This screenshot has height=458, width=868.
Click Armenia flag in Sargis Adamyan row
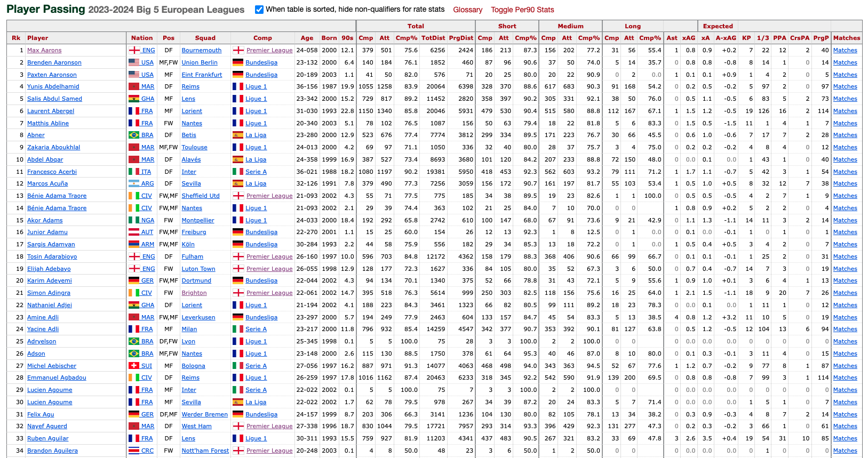click(134, 244)
